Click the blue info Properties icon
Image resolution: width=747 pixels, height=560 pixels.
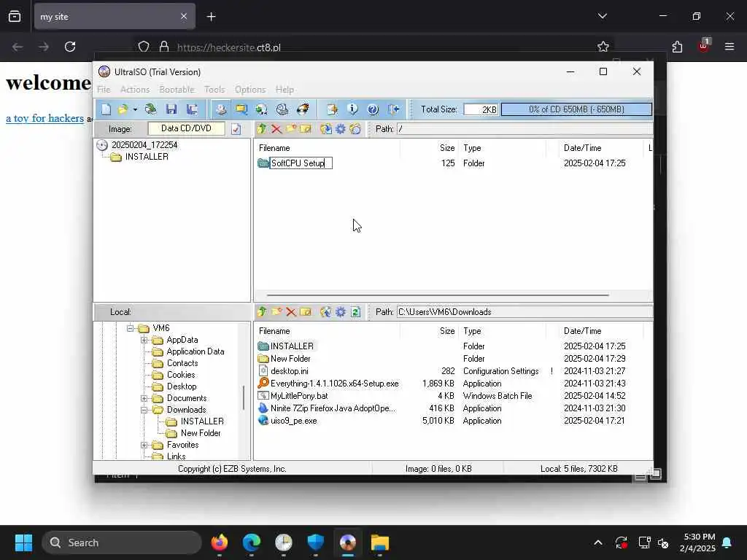[x=352, y=109]
